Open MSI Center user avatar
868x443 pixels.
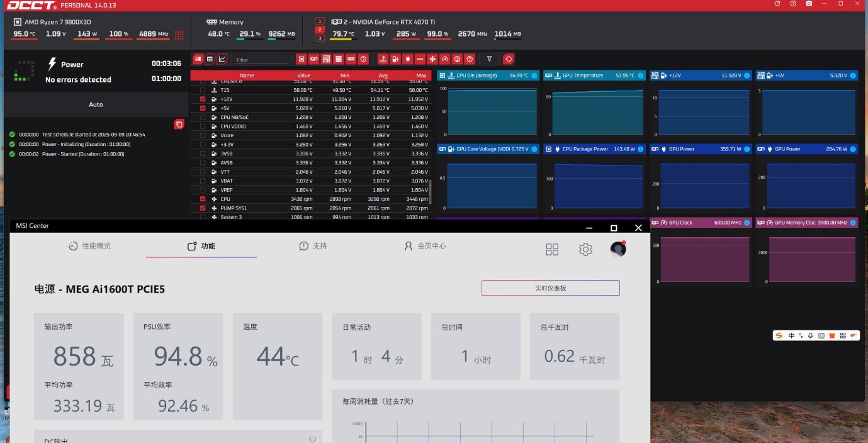[618, 249]
